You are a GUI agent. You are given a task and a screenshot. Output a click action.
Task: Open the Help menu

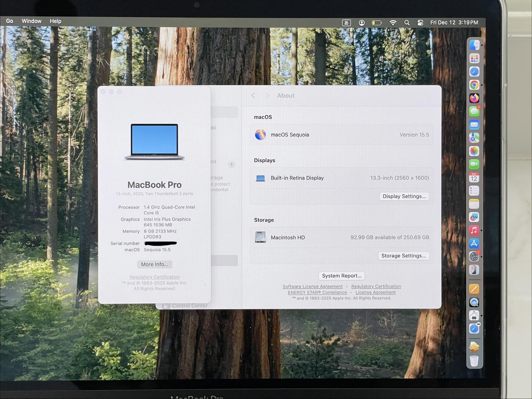coord(55,21)
